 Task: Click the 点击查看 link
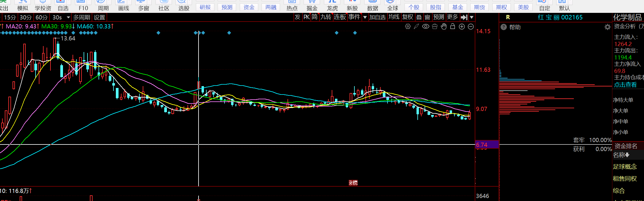pyautogui.click(x=625, y=85)
